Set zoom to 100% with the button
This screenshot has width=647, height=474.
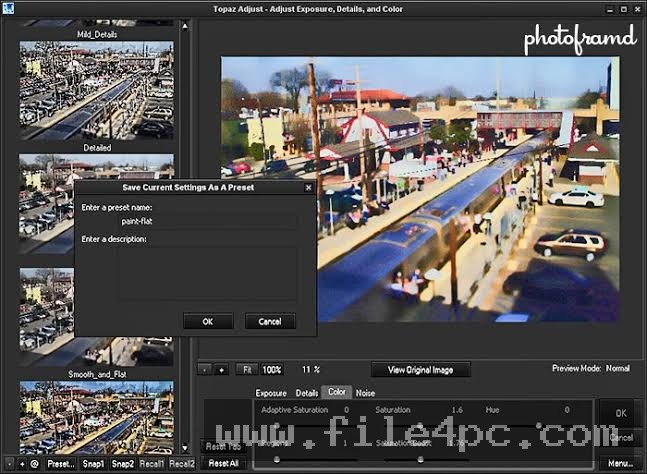(x=272, y=370)
